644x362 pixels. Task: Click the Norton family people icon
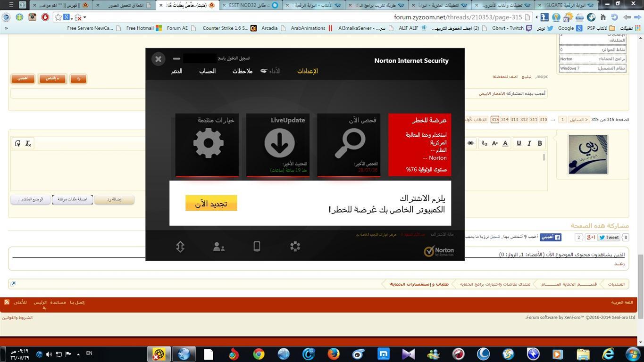[x=219, y=247]
